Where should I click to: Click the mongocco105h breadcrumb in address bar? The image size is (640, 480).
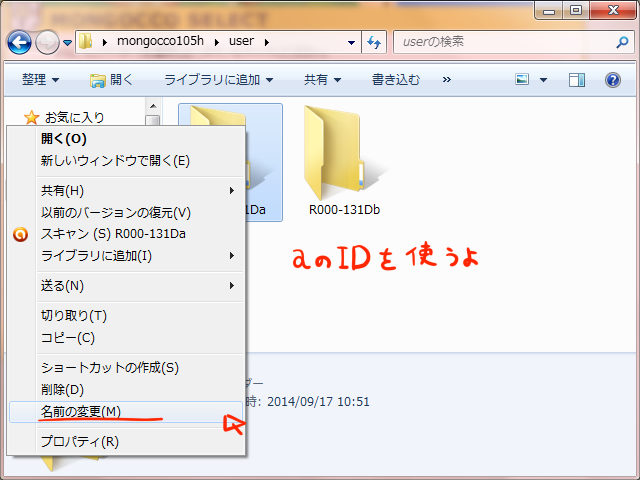point(161,43)
